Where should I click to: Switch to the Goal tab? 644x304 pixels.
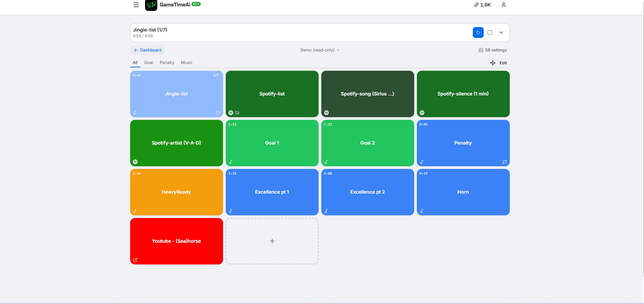148,63
